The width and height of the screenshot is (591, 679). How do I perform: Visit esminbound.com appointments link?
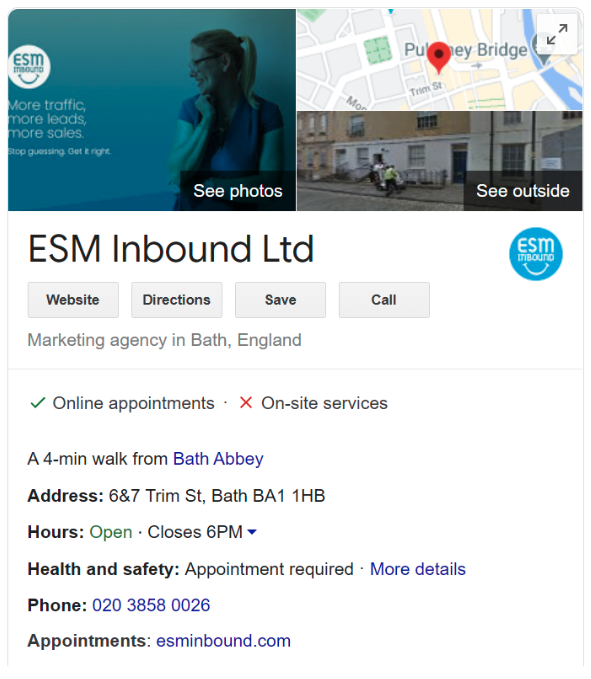point(223,641)
